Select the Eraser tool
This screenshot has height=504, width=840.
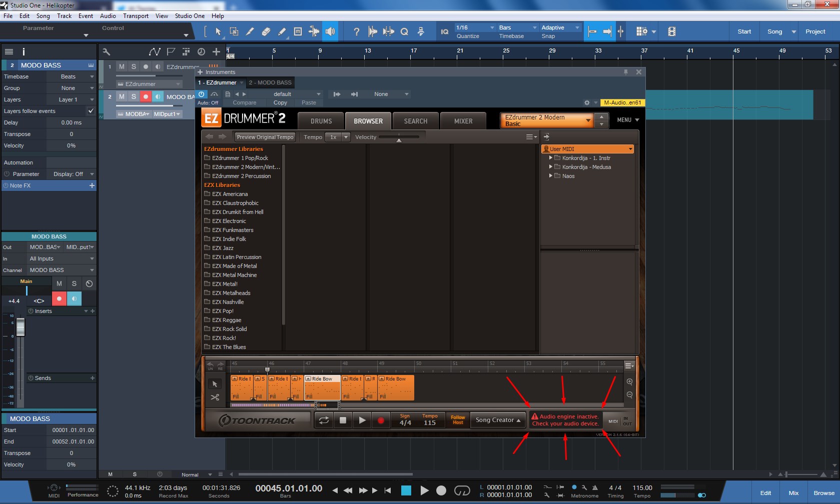[x=266, y=31]
